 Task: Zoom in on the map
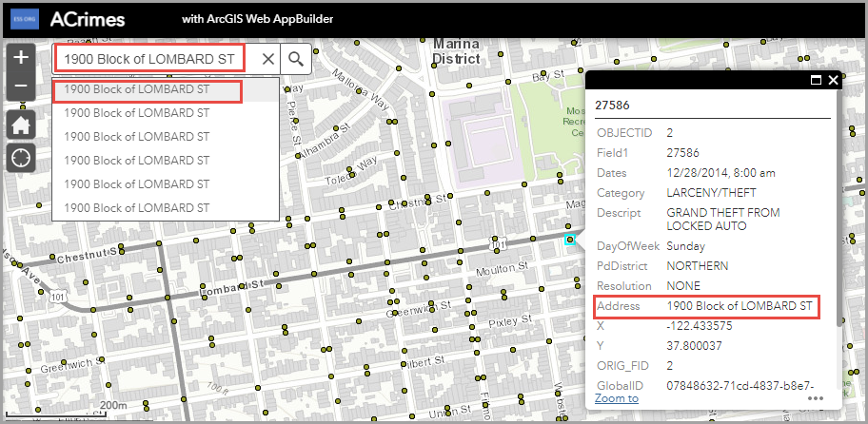coord(21,57)
